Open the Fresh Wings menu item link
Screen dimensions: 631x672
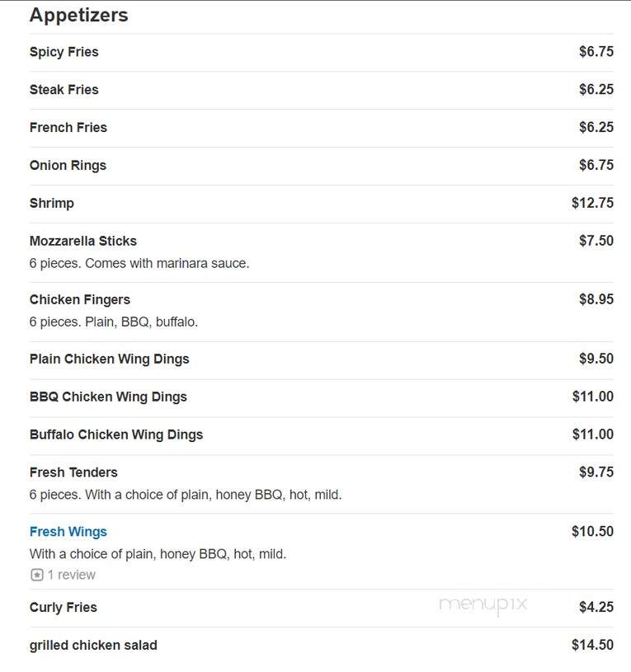68,532
